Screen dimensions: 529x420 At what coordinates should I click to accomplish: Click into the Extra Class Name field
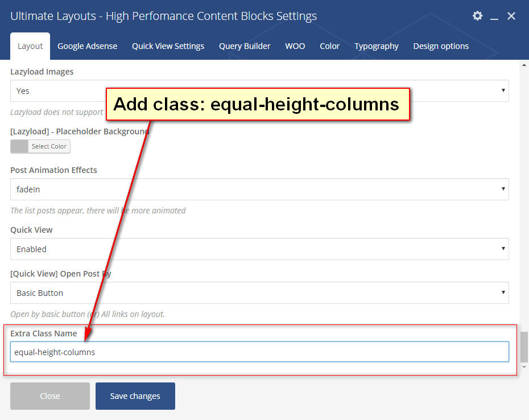(x=259, y=352)
